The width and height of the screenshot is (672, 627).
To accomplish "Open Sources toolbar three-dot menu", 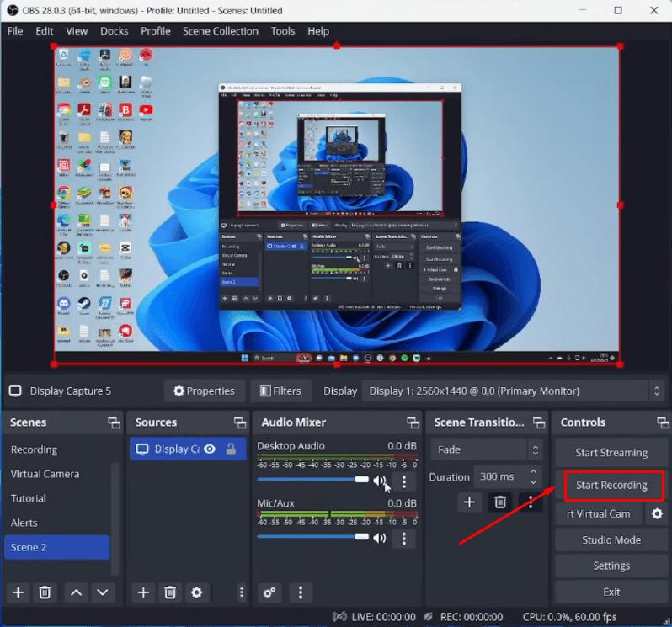I will [242, 592].
